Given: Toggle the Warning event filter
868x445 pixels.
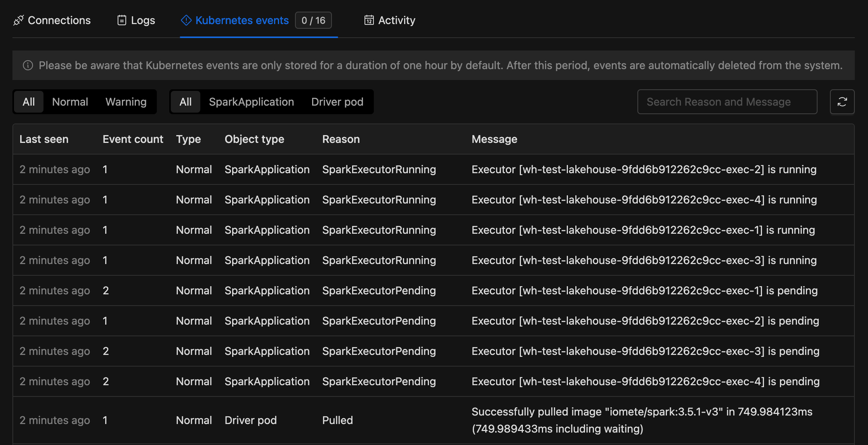Looking at the screenshot, I should (126, 102).
